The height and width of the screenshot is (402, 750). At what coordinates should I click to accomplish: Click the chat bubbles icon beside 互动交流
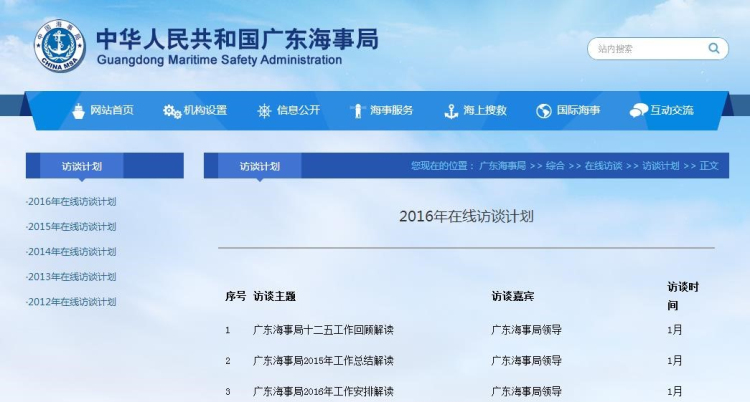tap(638, 111)
